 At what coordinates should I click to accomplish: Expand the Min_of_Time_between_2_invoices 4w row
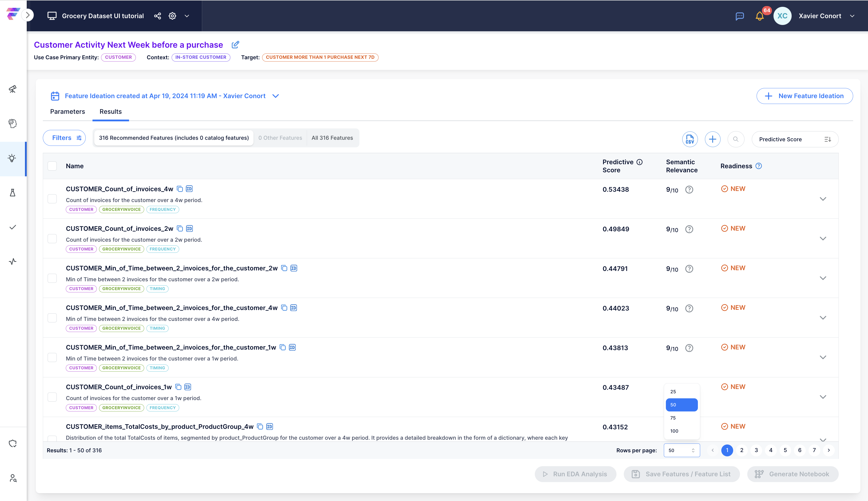(x=823, y=318)
